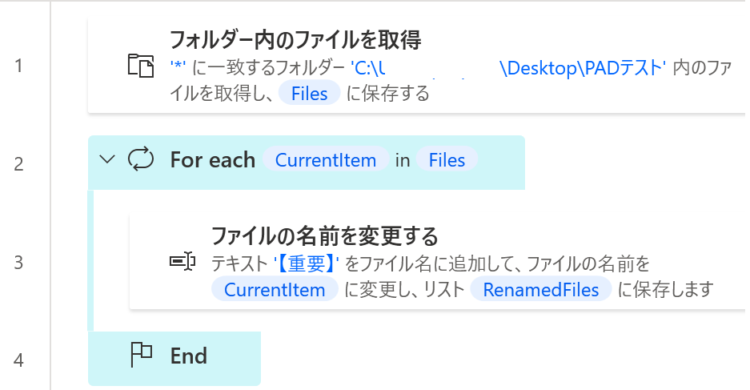Select line number 2 in the gutter

tap(19, 164)
